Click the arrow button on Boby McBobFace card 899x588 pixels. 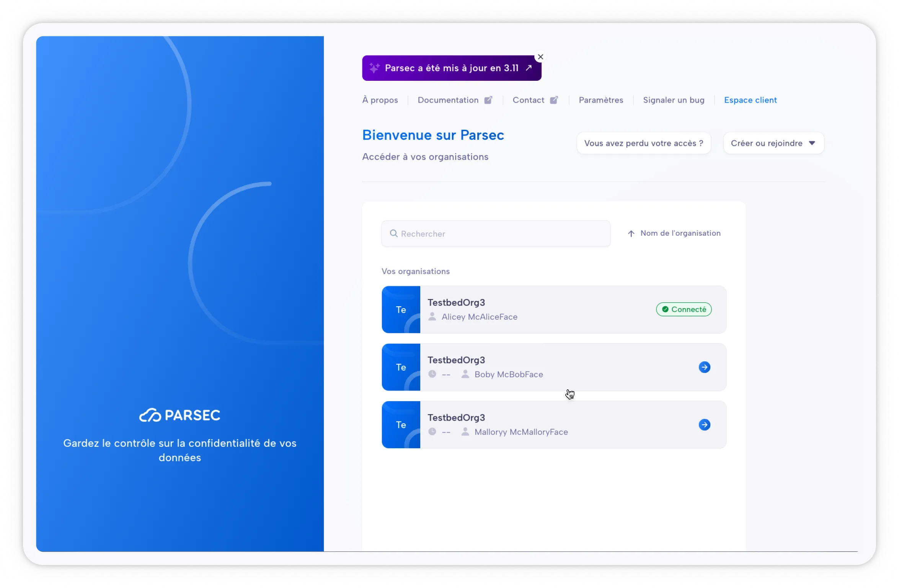coord(704,367)
